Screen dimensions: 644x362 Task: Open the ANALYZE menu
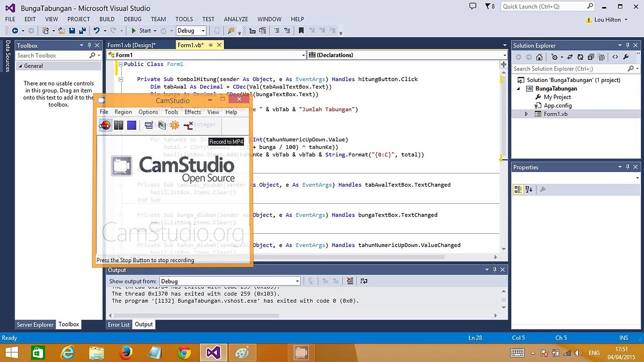(x=236, y=19)
